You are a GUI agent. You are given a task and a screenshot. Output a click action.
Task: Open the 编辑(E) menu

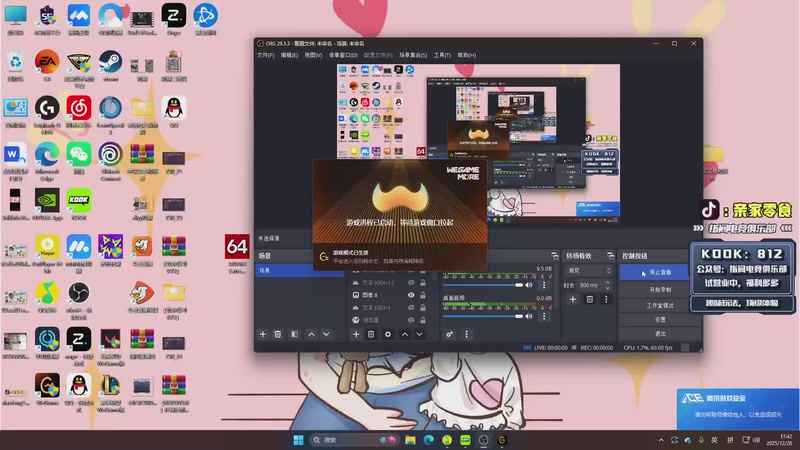pos(289,55)
